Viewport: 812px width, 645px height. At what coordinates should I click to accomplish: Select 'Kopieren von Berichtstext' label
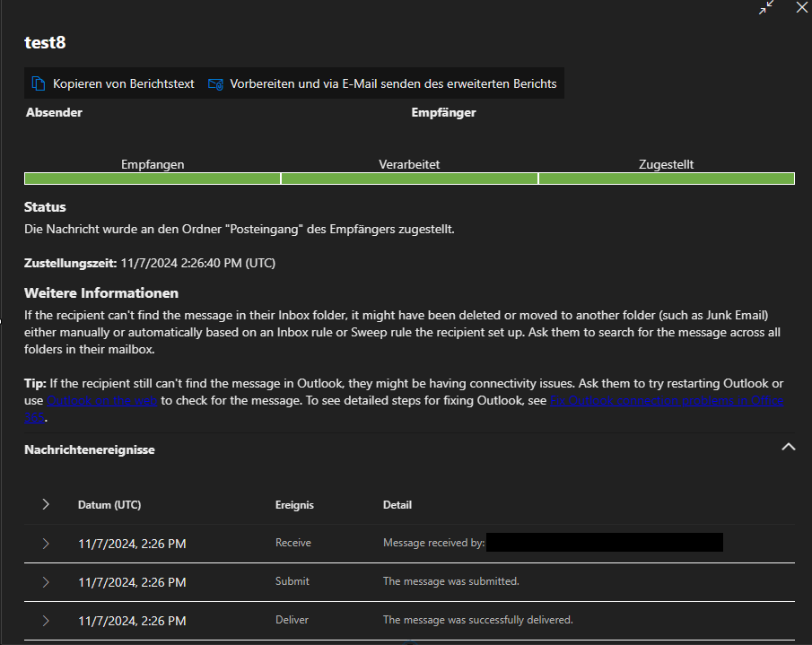(x=123, y=83)
